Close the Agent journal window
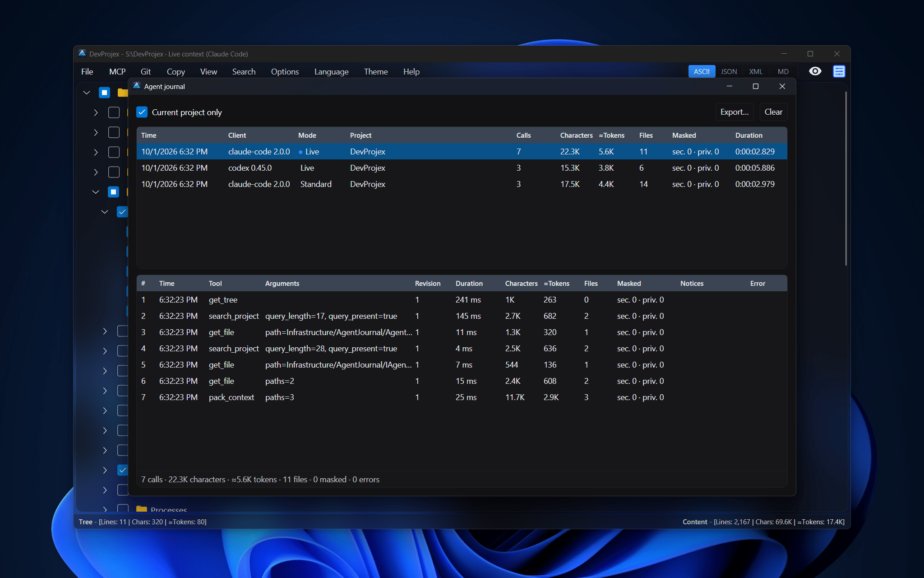Screen dimensions: 924x578 click(782, 86)
